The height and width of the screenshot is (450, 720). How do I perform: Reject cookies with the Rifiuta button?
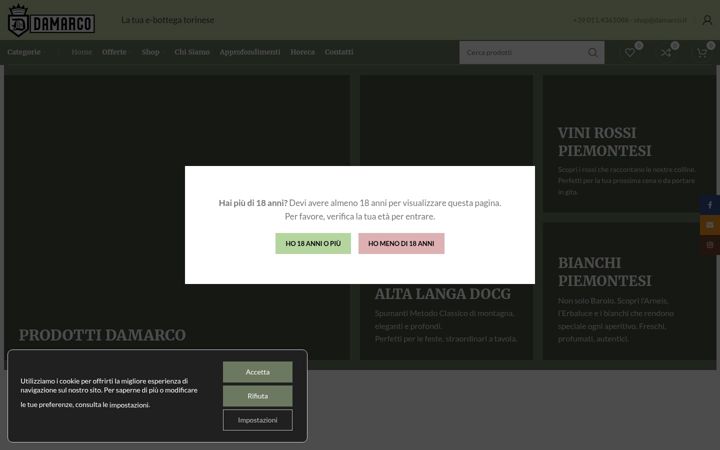point(258,396)
